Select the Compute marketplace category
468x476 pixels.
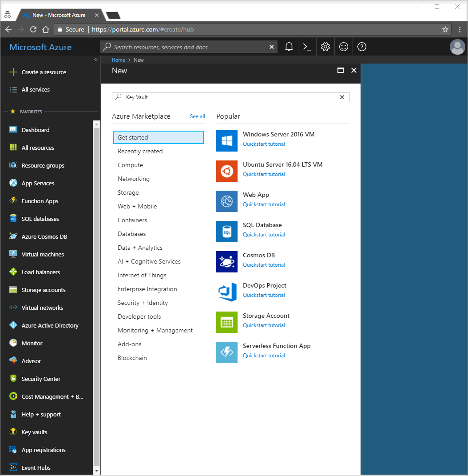pos(131,165)
